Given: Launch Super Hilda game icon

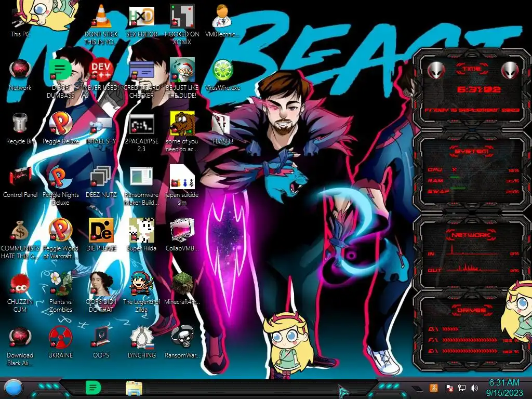Looking at the screenshot, I should pyautogui.click(x=141, y=235).
